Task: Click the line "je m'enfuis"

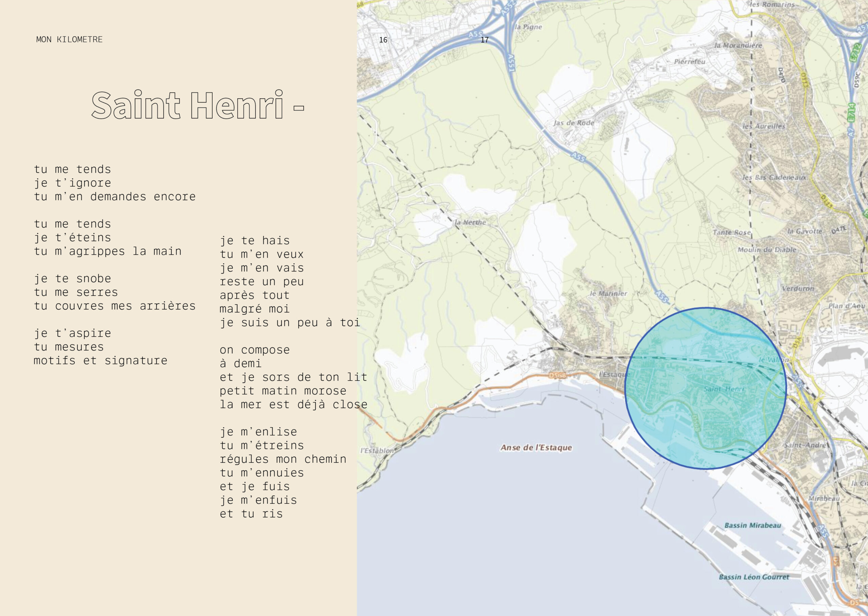Action: click(x=258, y=500)
